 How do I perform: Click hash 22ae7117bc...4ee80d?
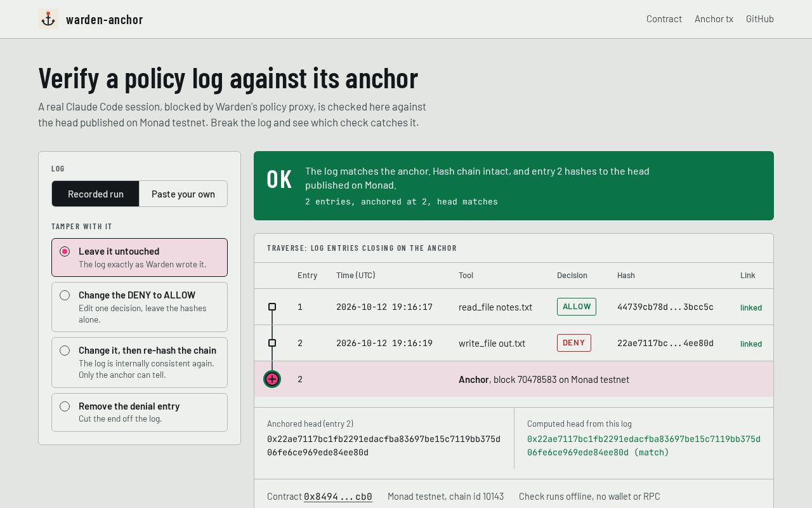(665, 343)
